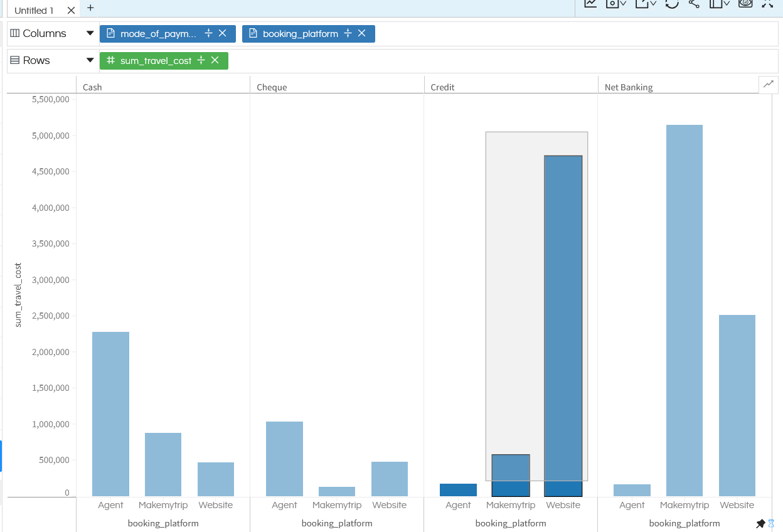Screen dimensions: 783x532
Task: Close the Untitled 1 tab
Action: point(71,11)
